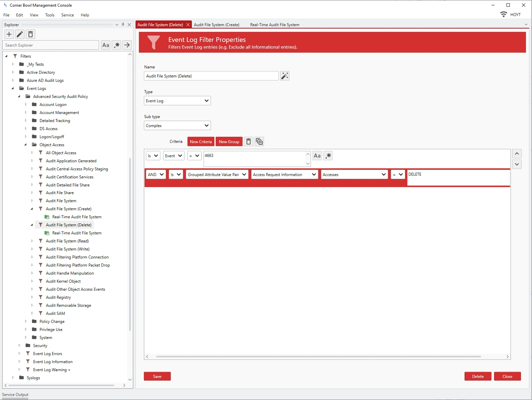Click the Name input field
Viewport: 532px width, 400px height.
211,76
